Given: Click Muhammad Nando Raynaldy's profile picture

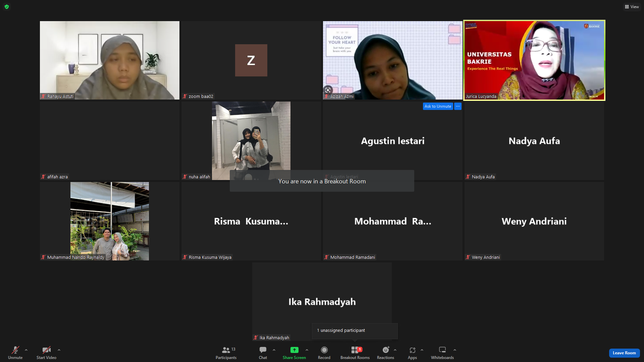Looking at the screenshot, I should point(110,221).
